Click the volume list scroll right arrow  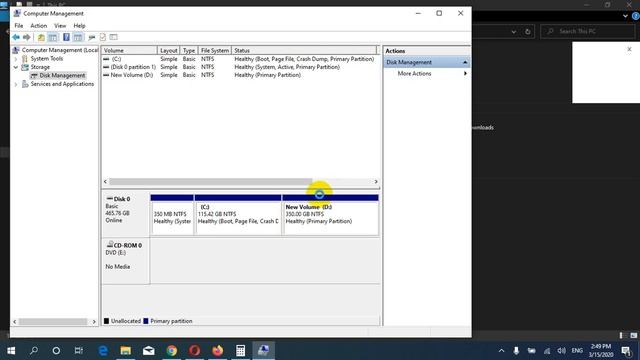[376, 182]
